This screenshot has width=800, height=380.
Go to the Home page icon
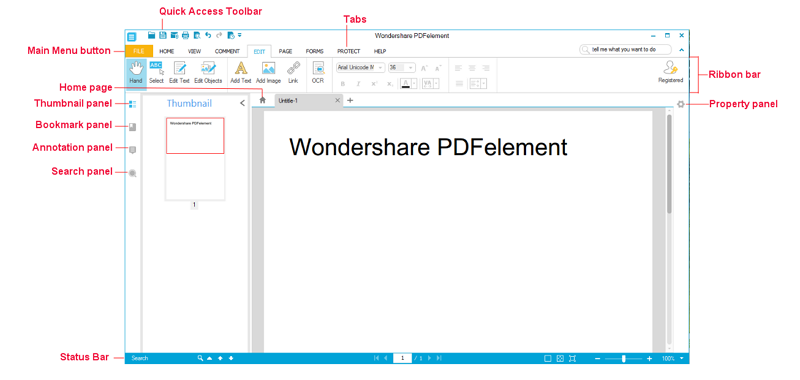[263, 100]
